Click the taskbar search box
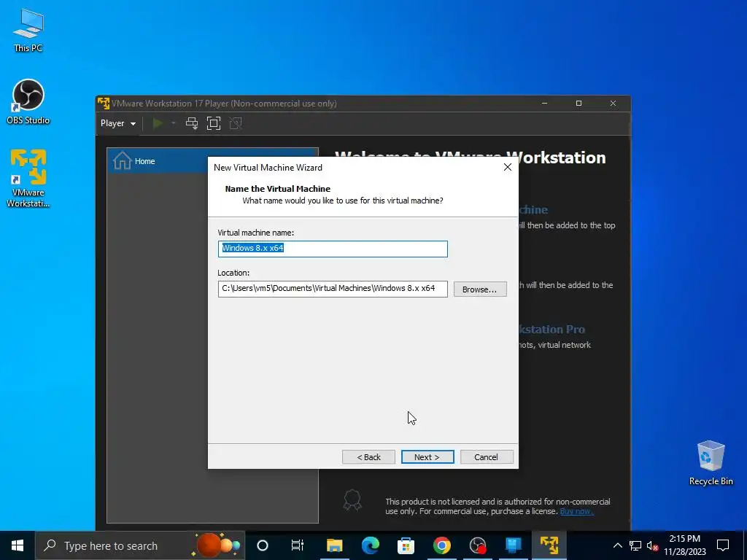747x560 pixels. tap(140, 545)
